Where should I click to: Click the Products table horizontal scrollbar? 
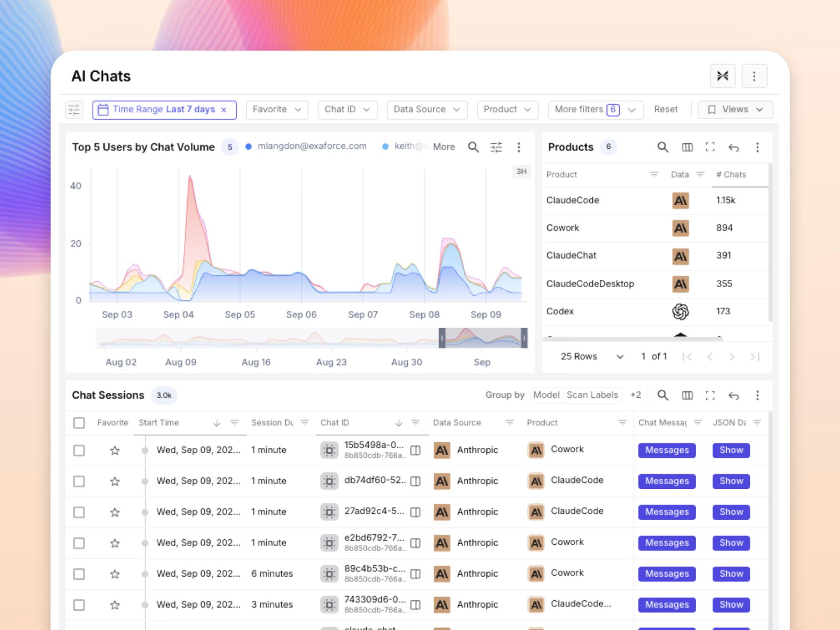pyautogui.click(x=633, y=339)
